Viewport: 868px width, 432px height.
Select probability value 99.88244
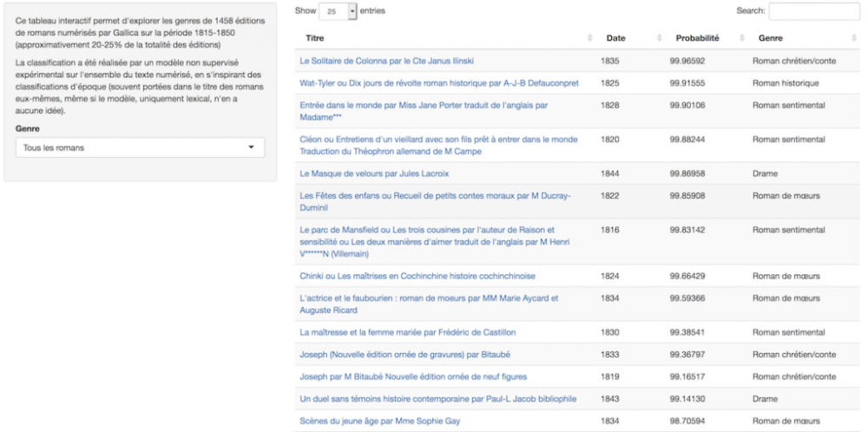coord(687,140)
